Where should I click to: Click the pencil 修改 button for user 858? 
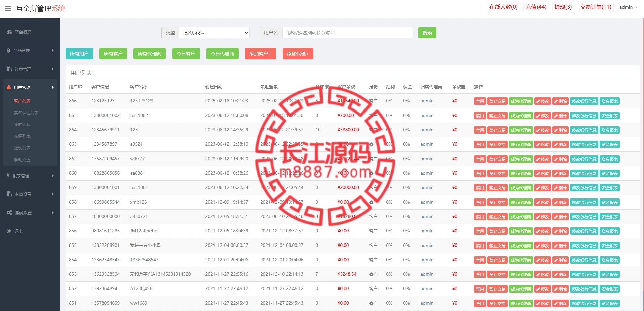pyautogui.click(x=543, y=202)
